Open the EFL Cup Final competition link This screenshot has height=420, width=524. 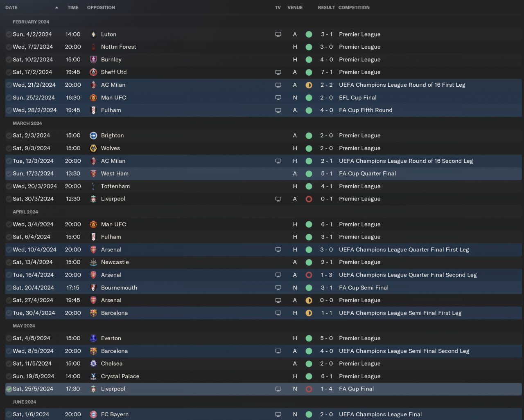tap(358, 98)
